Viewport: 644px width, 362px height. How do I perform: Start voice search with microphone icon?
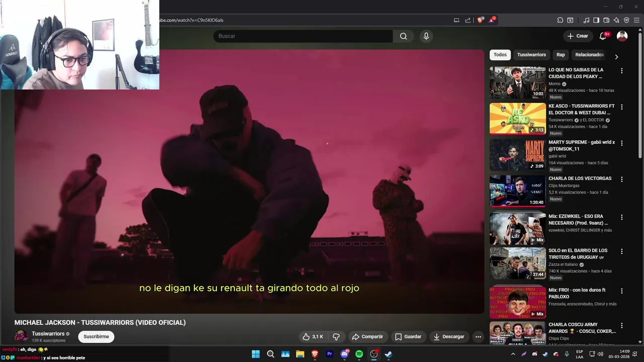[426, 36]
